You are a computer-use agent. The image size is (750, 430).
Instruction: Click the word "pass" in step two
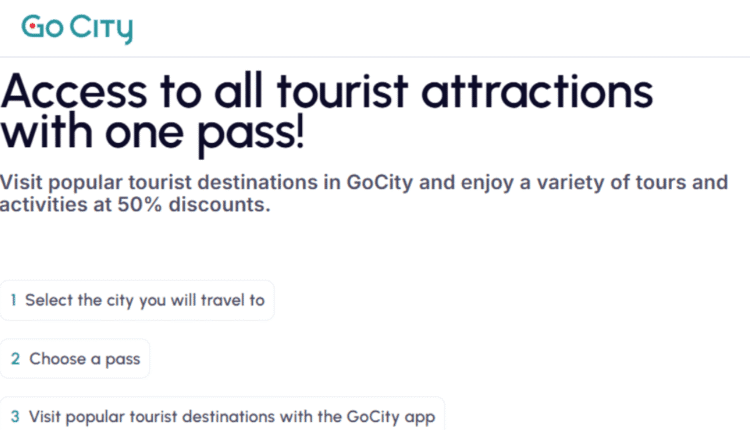(x=123, y=359)
